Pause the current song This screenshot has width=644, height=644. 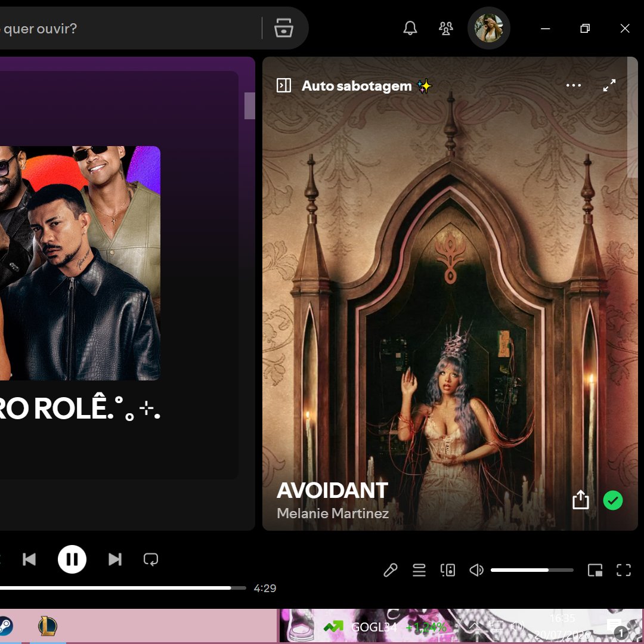[72, 559]
